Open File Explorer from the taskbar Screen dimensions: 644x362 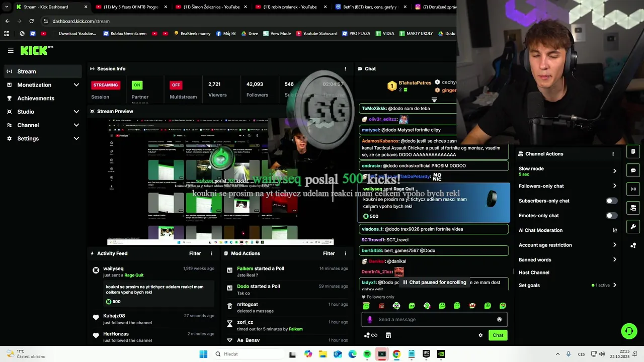pos(323,354)
